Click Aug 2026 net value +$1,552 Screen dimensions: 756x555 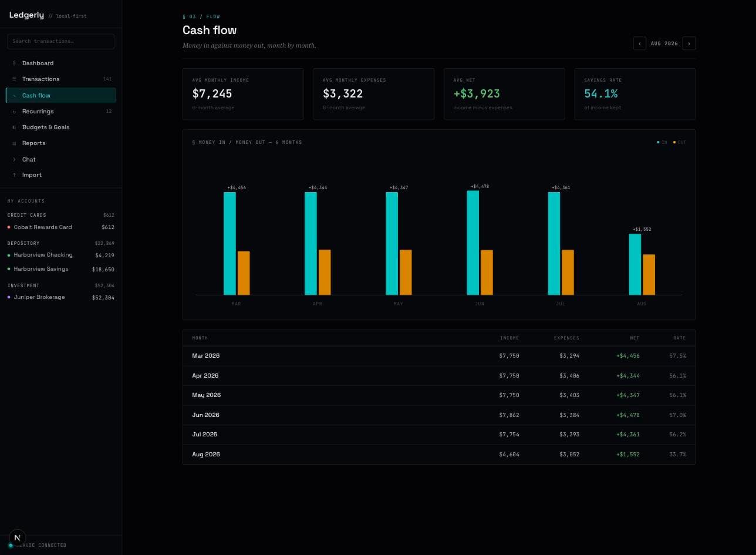(x=628, y=455)
